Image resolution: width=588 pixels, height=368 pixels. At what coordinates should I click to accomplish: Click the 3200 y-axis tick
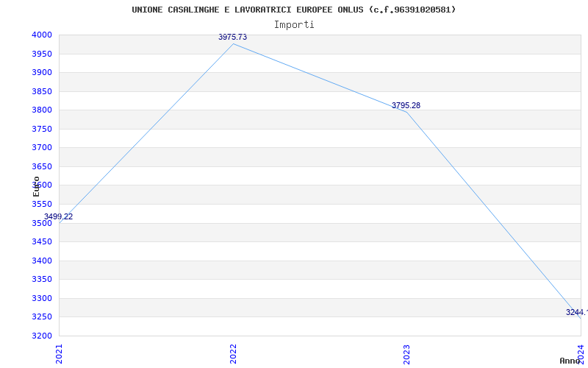click(42, 336)
